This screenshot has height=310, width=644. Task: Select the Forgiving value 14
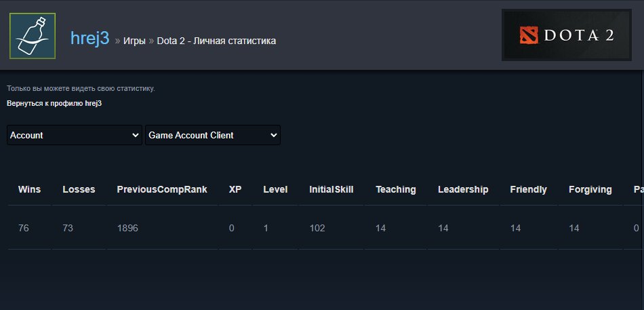click(574, 228)
